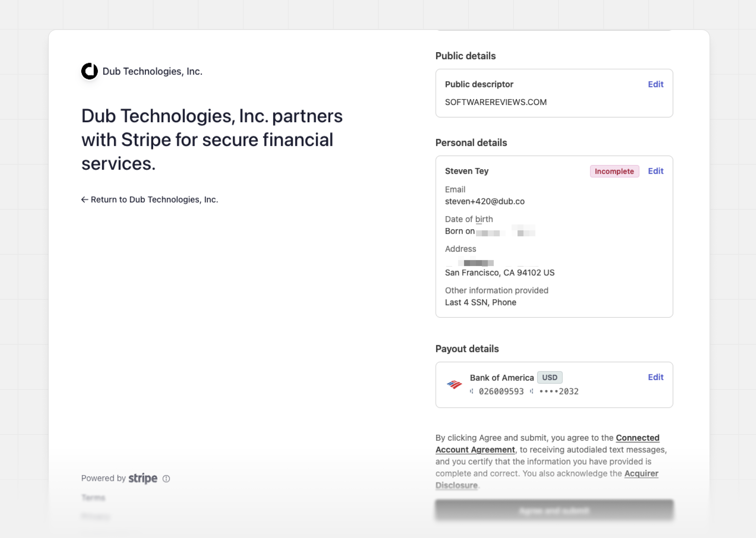Click the routing number 026009593
Image resolution: width=756 pixels, height=538 pixels.
coord(501,391)
